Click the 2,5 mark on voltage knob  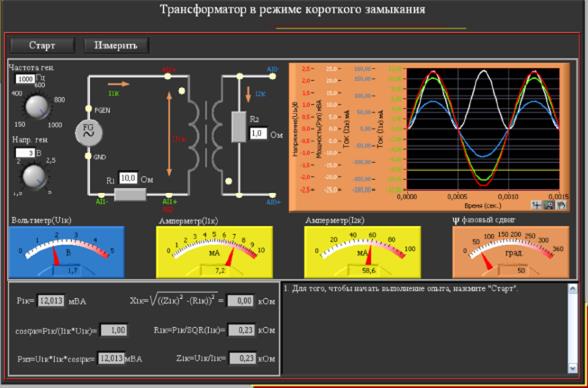[51, 160]
